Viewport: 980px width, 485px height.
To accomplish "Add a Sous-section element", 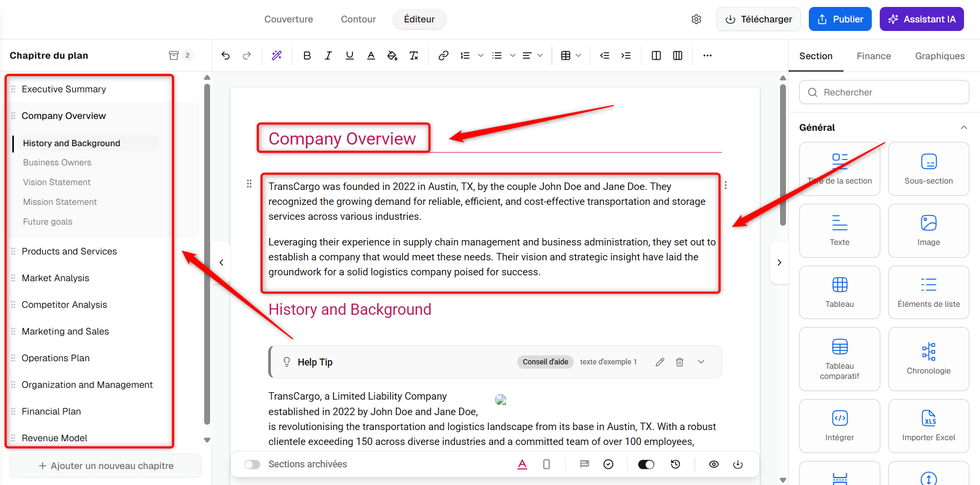I will coord(929,169).
